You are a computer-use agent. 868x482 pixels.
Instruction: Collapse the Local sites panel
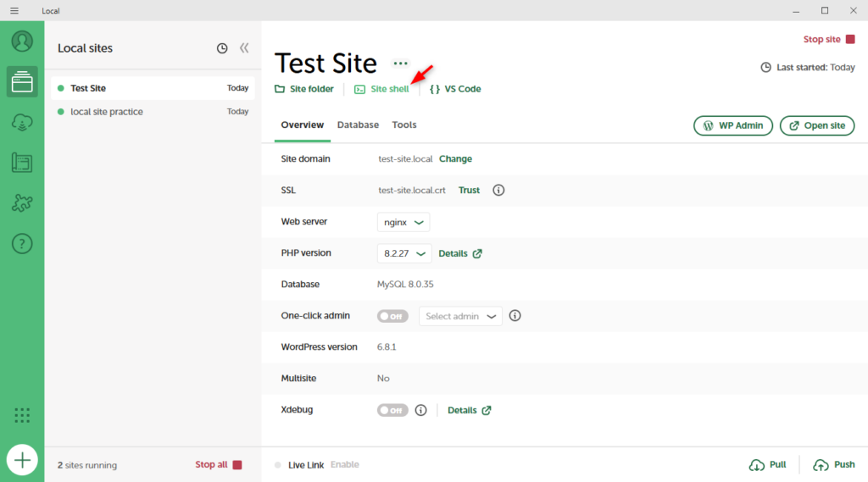(x=244, y=48)
